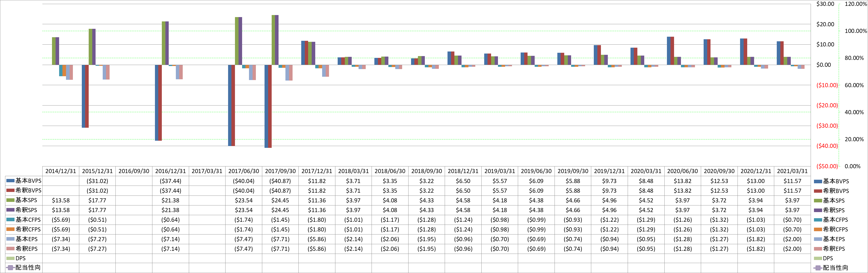
Task: Click the 2017/06/30 column header
Action: pyautogui.click(x=244, y=171)
